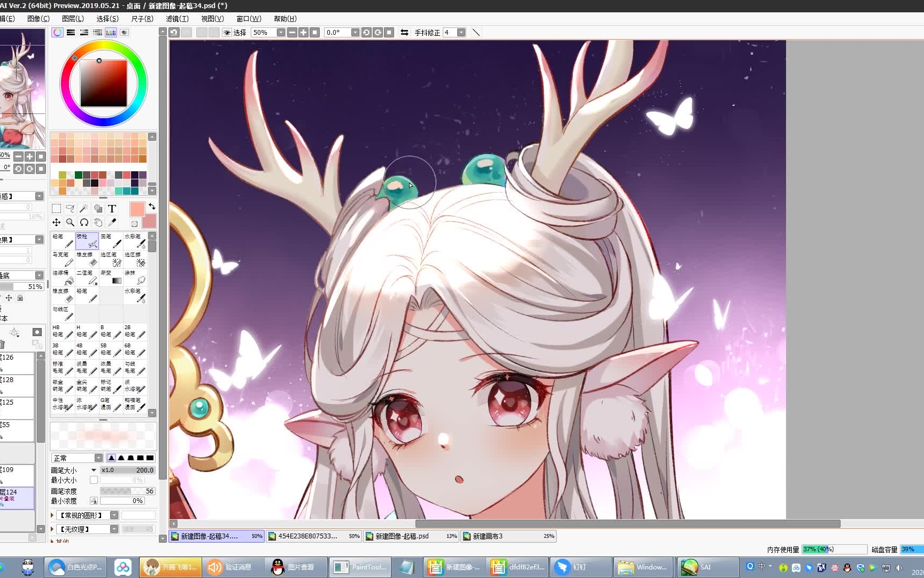This screenshot has height=578, width=924.
Task: Select the lasso selection tool
Action: (70, 209)
